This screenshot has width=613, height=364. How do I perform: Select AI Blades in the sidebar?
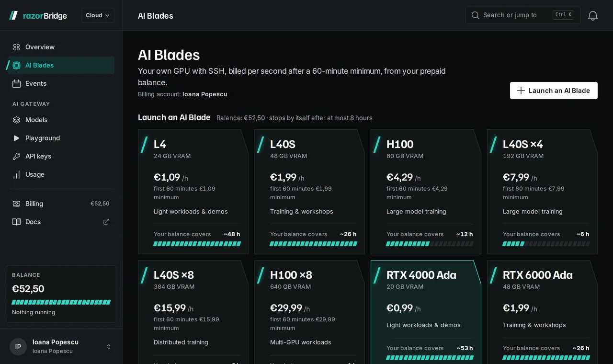click(x=61, y=65)
